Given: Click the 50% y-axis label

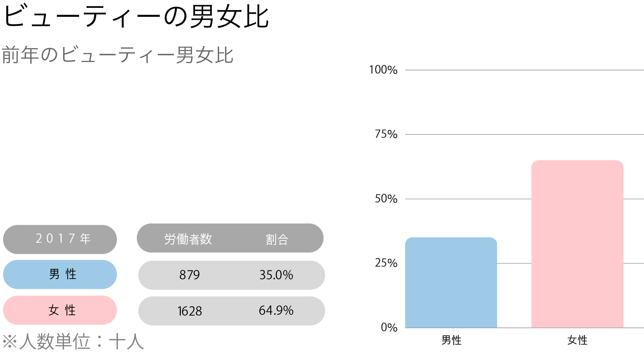Looking at the screenshot, I should [x=386, y=199].
